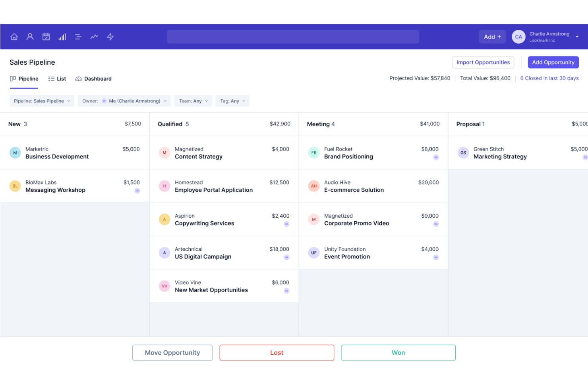
Task: Open the Home icon in the navbar
Action: [x=14, y=37]
